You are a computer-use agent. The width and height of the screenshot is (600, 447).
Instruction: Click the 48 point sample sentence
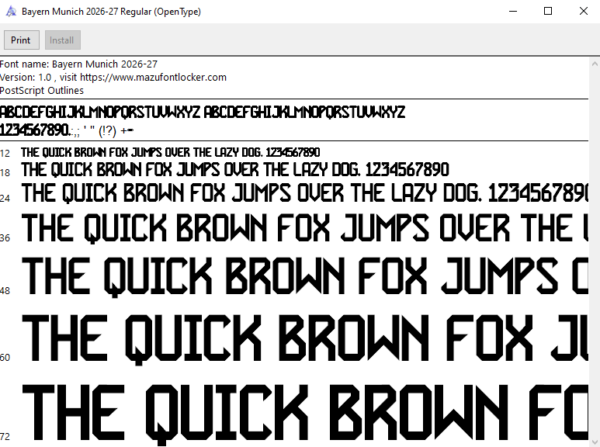(x=305, y=276)
